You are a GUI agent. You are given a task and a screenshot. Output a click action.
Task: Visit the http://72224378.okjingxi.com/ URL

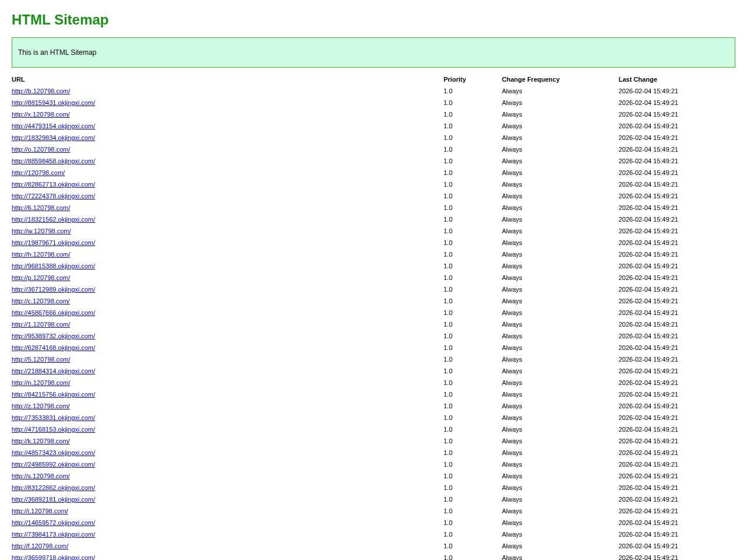pyautogui.click(x=53, y=196)
